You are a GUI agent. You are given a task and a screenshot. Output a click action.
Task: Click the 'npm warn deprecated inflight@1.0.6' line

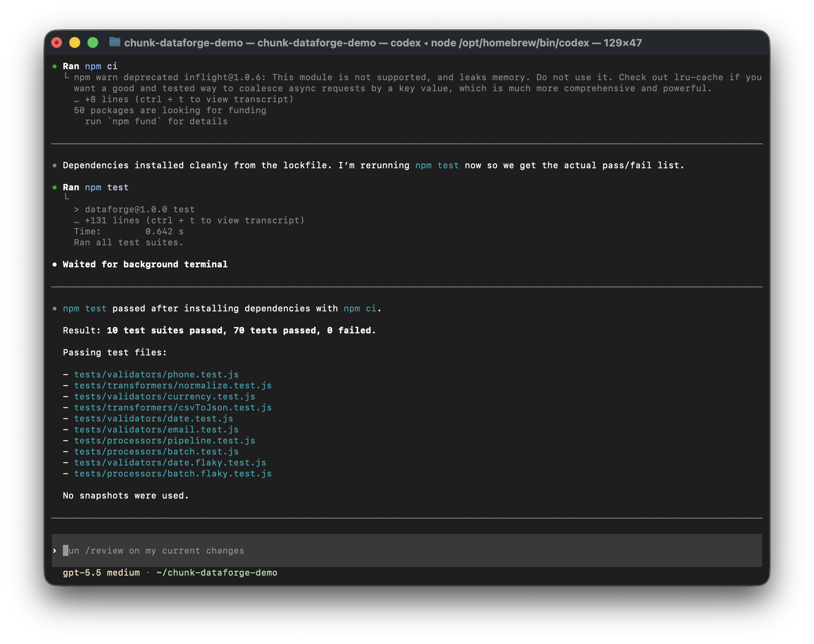(x=418, y=77)
